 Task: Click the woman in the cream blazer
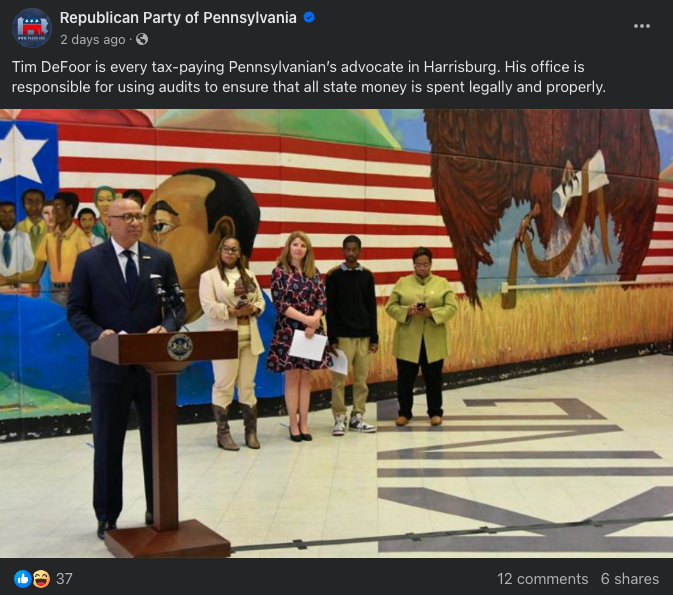pyautogui.click(x=232, y=343)
